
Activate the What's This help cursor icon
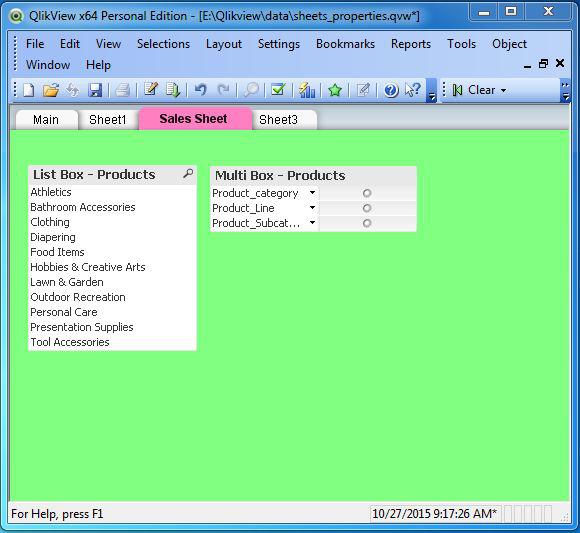tap(412, 90)
